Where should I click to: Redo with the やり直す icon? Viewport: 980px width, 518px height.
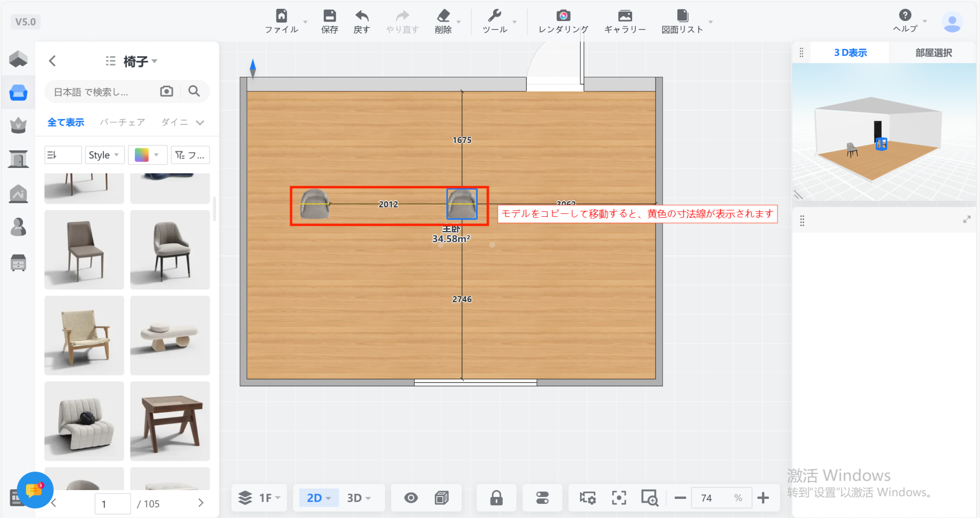(x=402, y=16)
